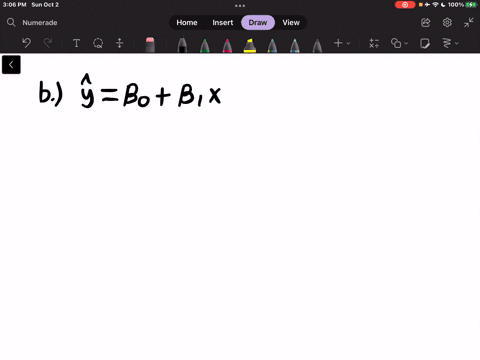Open the Ink to Math tool
The image size is (480, 360).
tap(374, 43)
